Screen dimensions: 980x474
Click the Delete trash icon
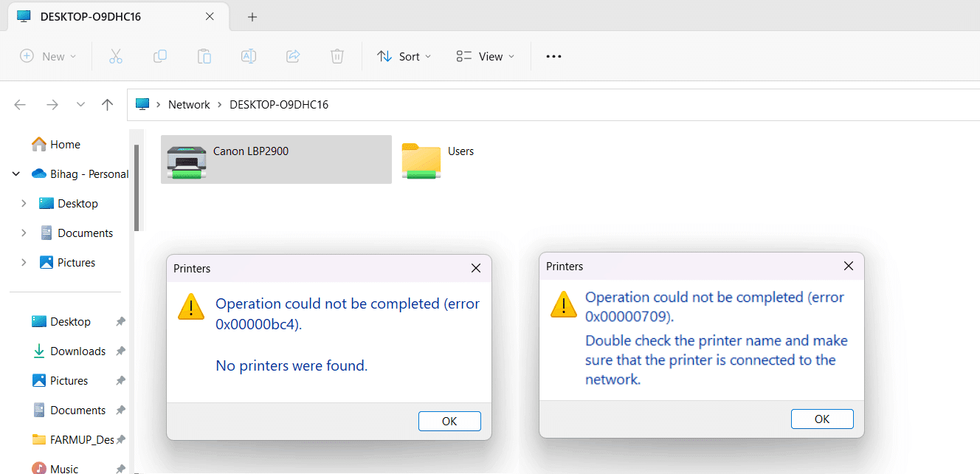tap(337, 56)
